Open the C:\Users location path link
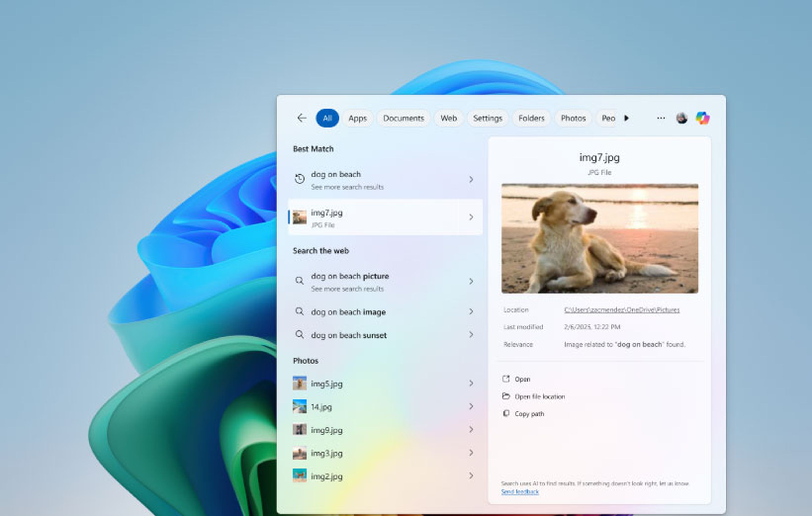 pos(622,310)
